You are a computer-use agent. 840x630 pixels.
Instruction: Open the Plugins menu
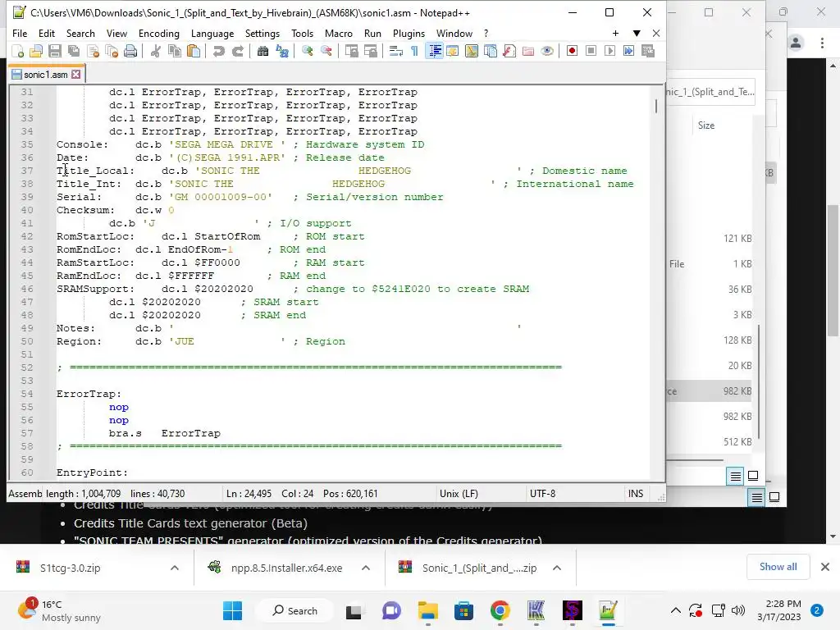(x=409, y=33)
